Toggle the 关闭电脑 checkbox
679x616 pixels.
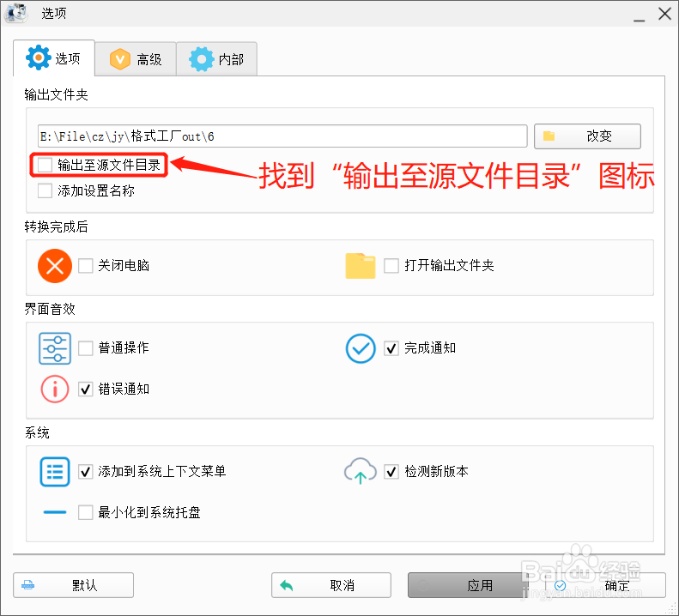tap(86, 266)
